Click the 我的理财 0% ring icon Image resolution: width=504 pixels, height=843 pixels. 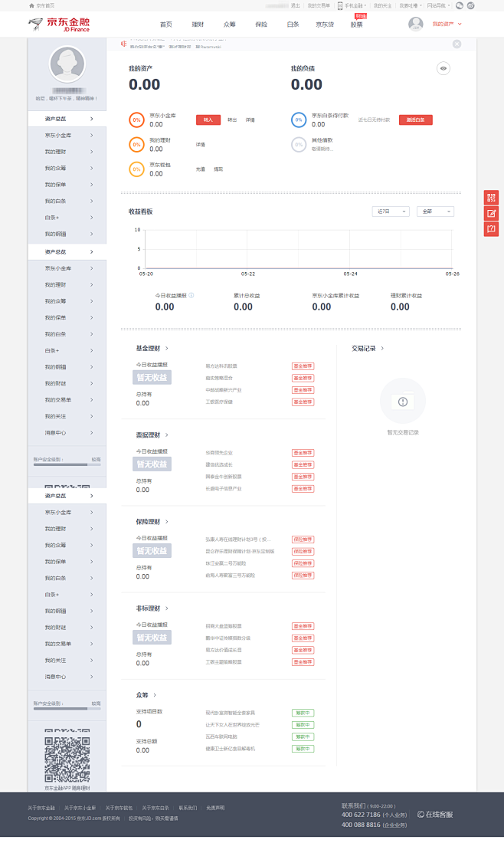(136, 145)
